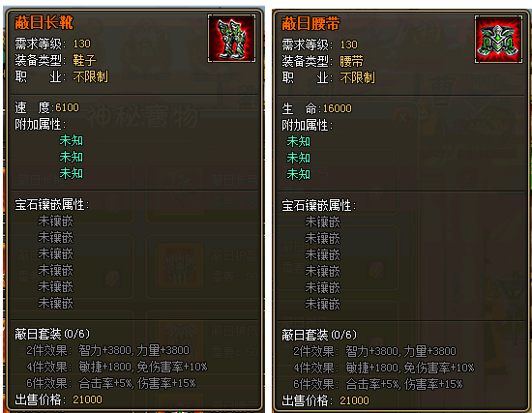
Task: Click boots sale price 21000
Action: click(x=87, y=399)
